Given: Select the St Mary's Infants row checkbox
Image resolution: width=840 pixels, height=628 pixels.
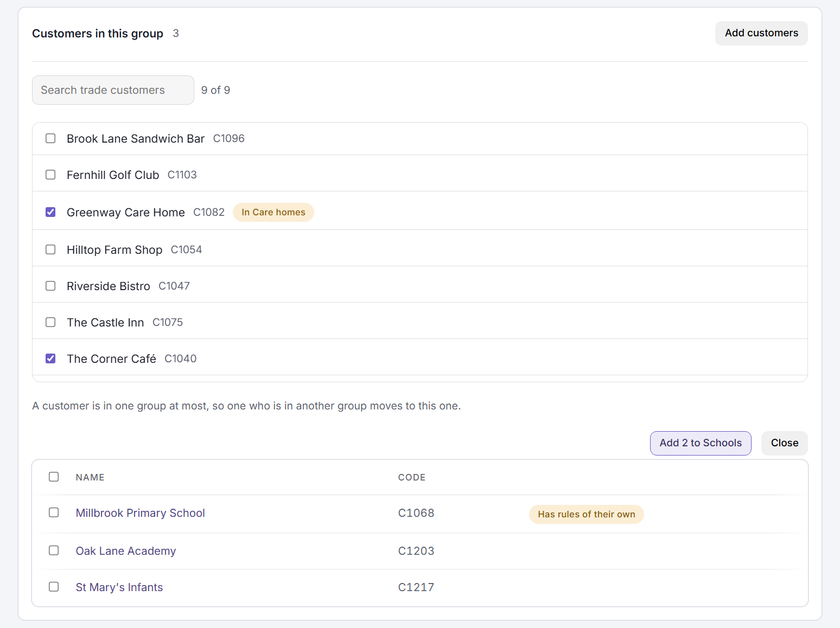Looking at the screenshot, I should pos(54,587).
